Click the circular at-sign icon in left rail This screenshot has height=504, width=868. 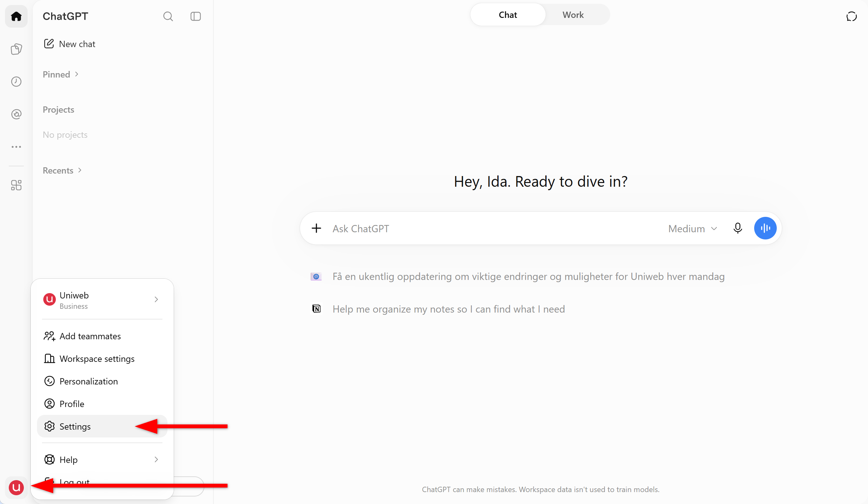(x=16, y=114)
